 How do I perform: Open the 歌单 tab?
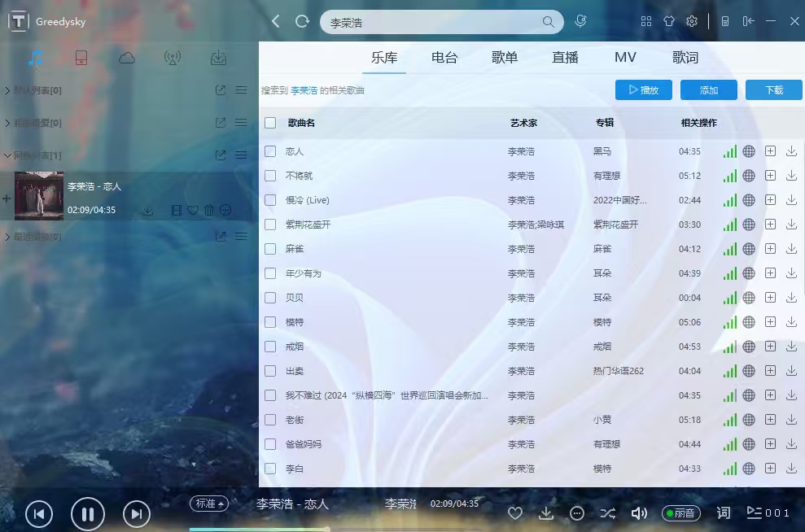(504, 58)
